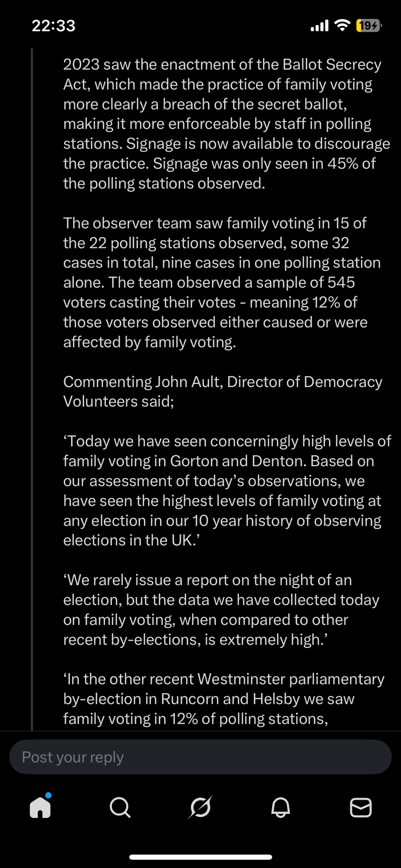The height and width of the screenshot is (868, 401).
Task: Tap the cellular signal bars
Action: pyautogui.click(x=319, y=26)
